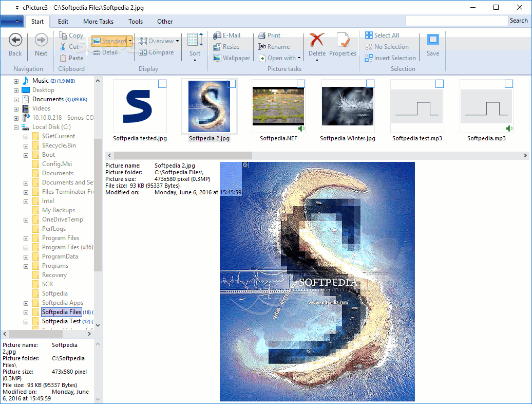Open the Sort dropdown arrow
Image resolution: width=532 pixels, height=404 pixels.
pos(195,61)
